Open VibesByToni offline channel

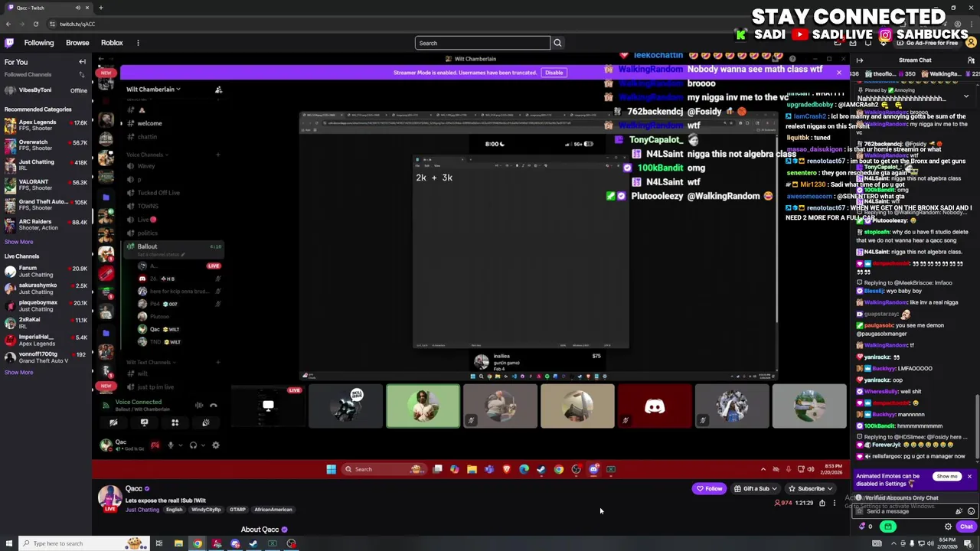click(46, 90)
